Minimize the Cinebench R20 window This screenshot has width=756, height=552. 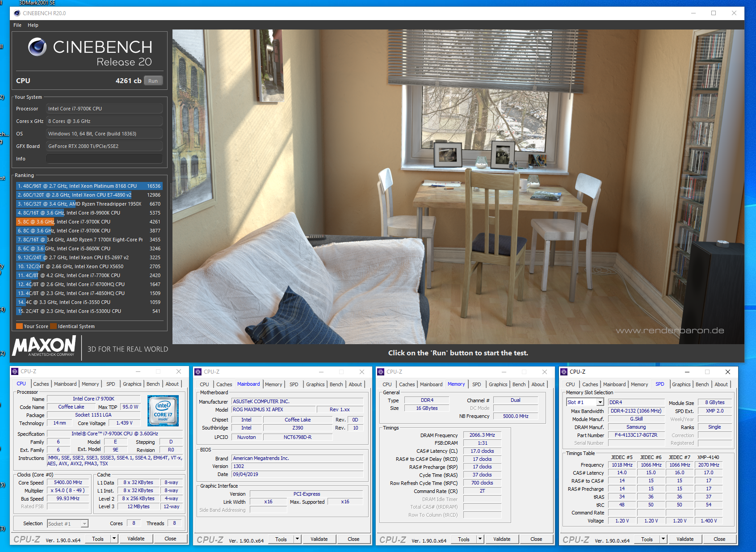[x=693, y=13]
